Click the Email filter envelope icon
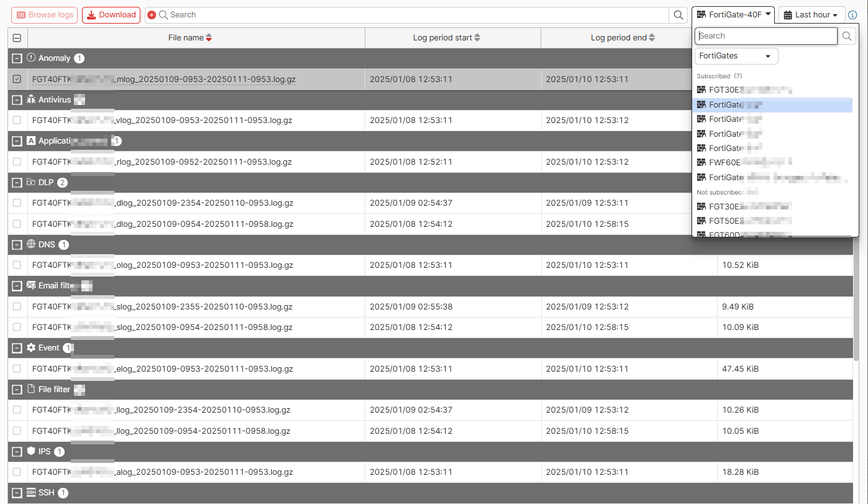This screenshot has height=504, width=868. [x=31, y=285]
